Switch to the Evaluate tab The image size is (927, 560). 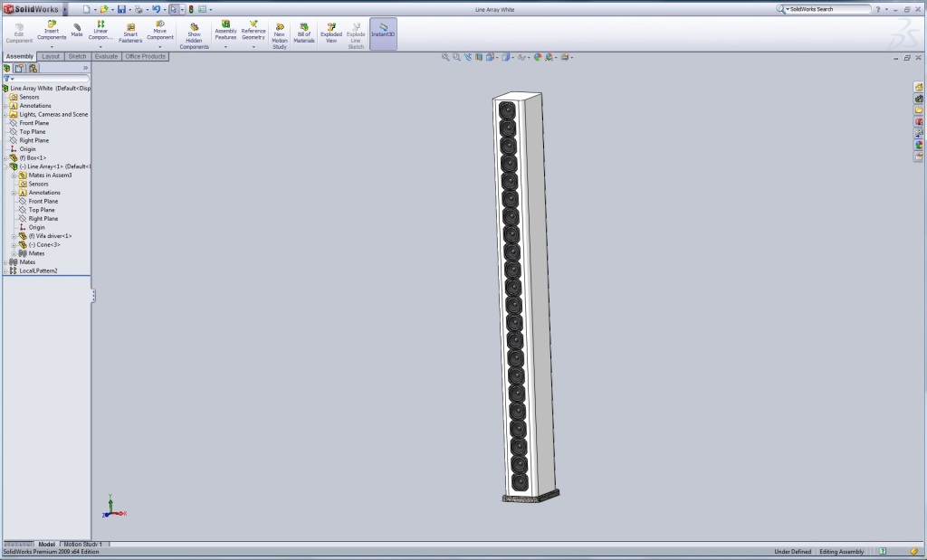click(x=106, y=57)
